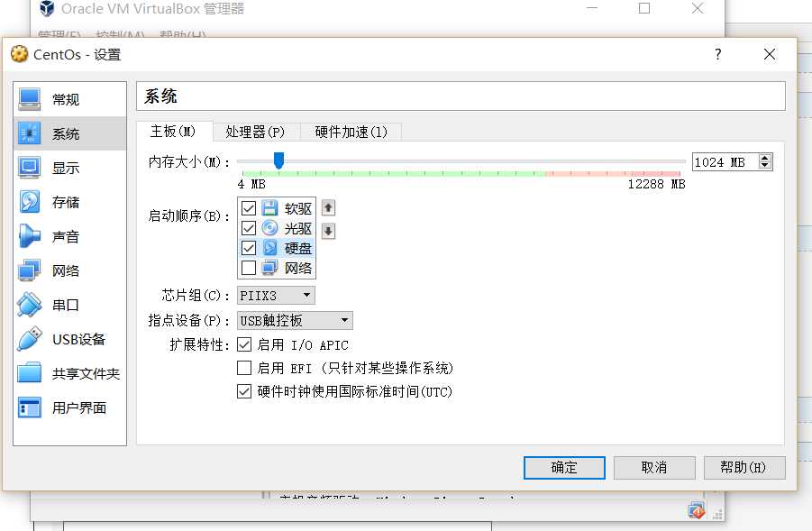Open the 芯片组 PIIX3 dropdown
This screenshot has height=531, width=812.
click(x=276, y=296)
